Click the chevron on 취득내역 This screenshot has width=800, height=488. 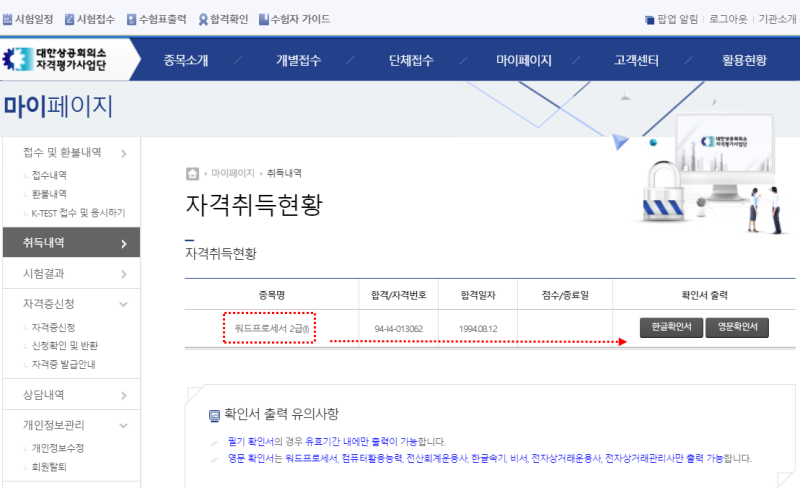[x=124, y=244]
